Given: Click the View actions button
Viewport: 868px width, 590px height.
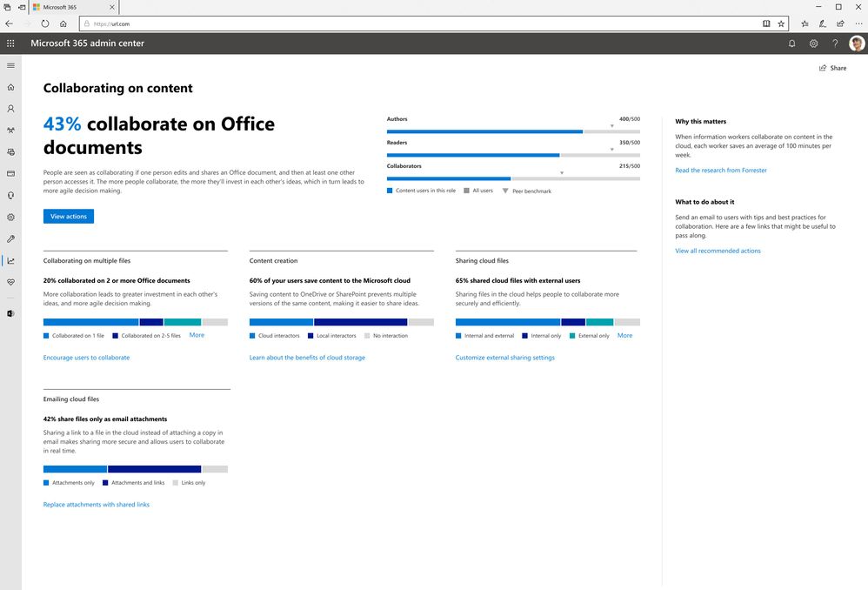Looking at the screenshot, I should (x=69, y=216).
